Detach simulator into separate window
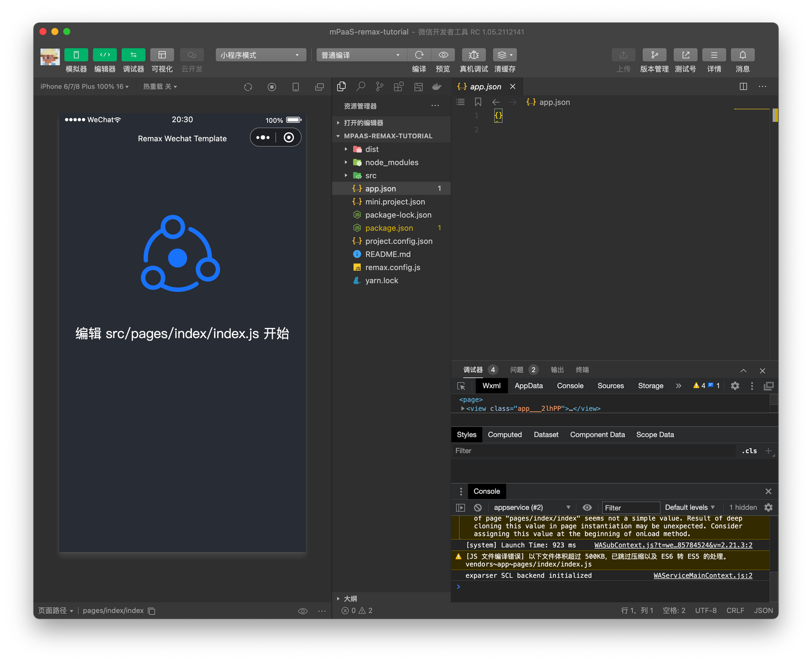Viewport: 812px width, 663px height. click(319, 87)
